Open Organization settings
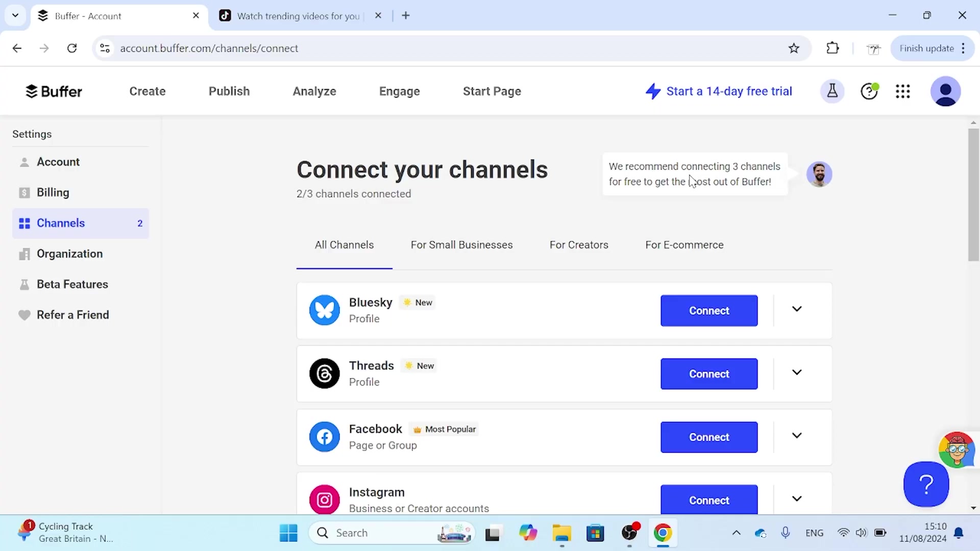The image size is (980, 551). pyautogui.click(x=81, y=254)
